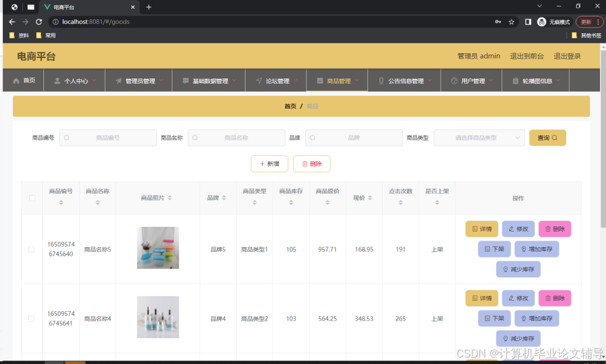606x364 pixels.
Task: Open 详情 for 商品名称5
Action: pyautogui.click(x=482, y=229)
